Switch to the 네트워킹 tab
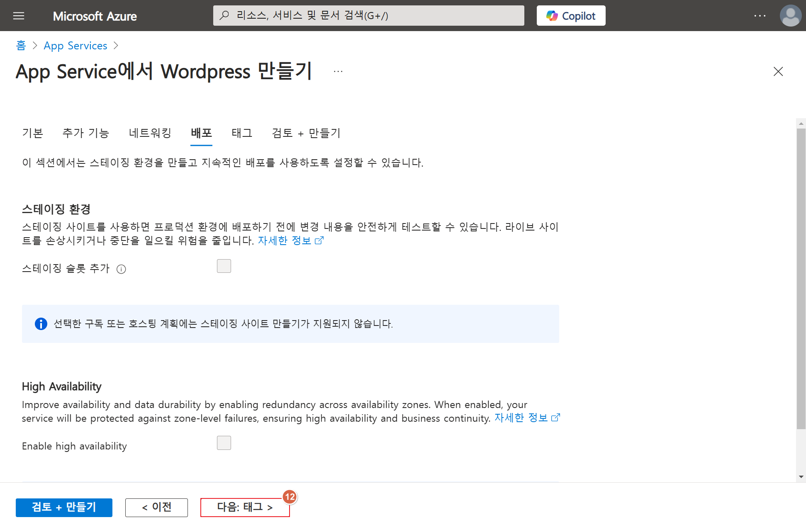The width and height of the screenshot is (806, 532). coord(150,133)
